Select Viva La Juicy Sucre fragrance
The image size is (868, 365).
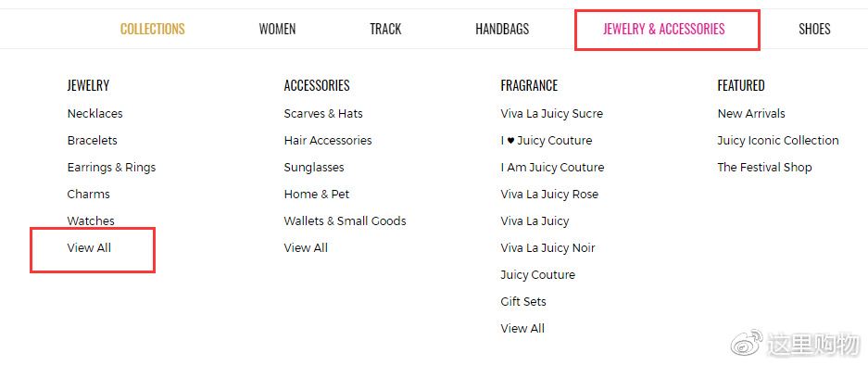point(552,114)
